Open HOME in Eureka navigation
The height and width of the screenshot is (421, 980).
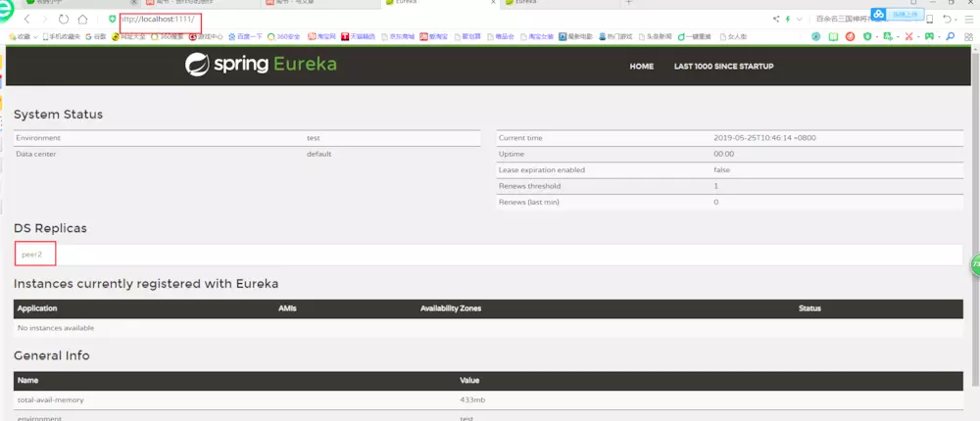coord(641,67)
